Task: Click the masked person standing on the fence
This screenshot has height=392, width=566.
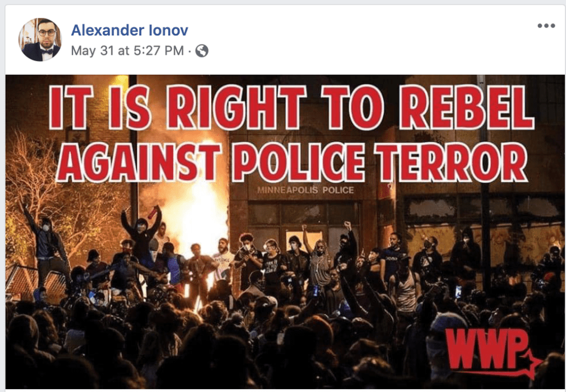Action: coord(47,245)
